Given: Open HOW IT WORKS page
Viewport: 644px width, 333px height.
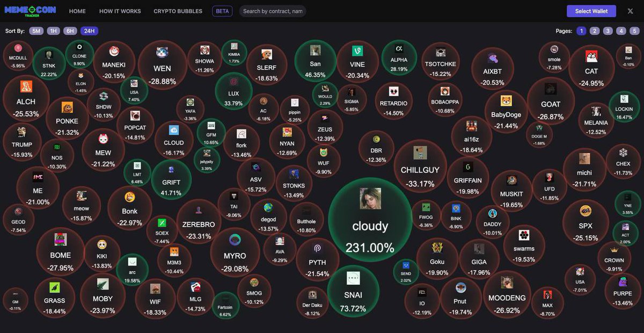Looking at the screenshot, I should click(x=120, y=11).
